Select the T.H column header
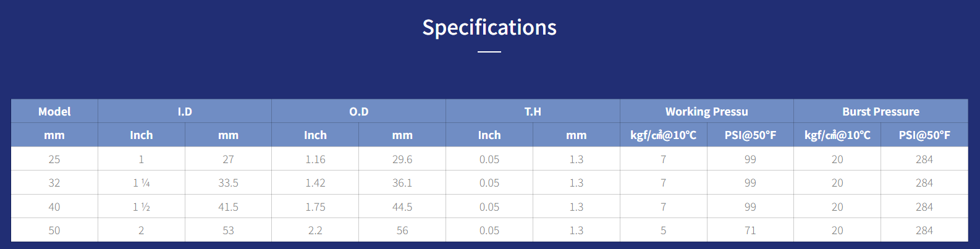The image size is (980, 249). (x=533, y=111)
